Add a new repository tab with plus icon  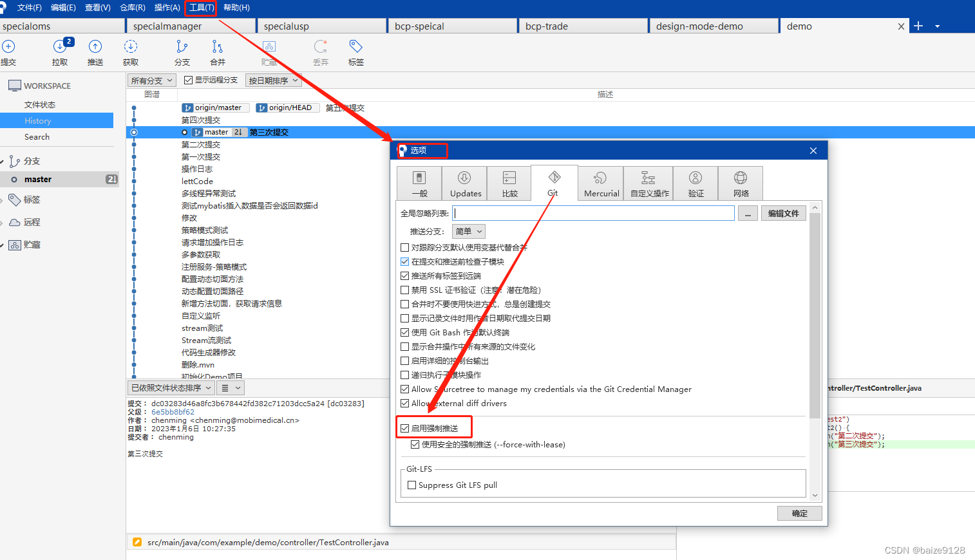point(919,26)
